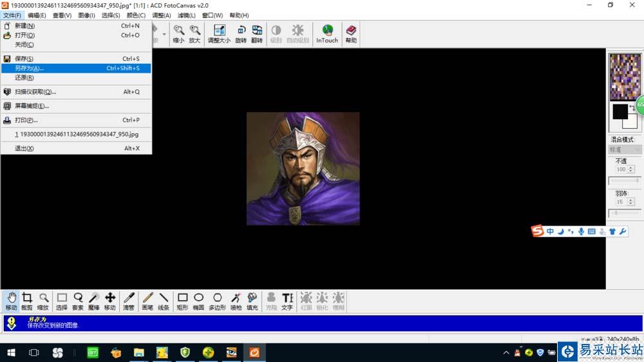Adjust the 羽饰 feather slider
The image size is (644, 362).
coord(624,213)
